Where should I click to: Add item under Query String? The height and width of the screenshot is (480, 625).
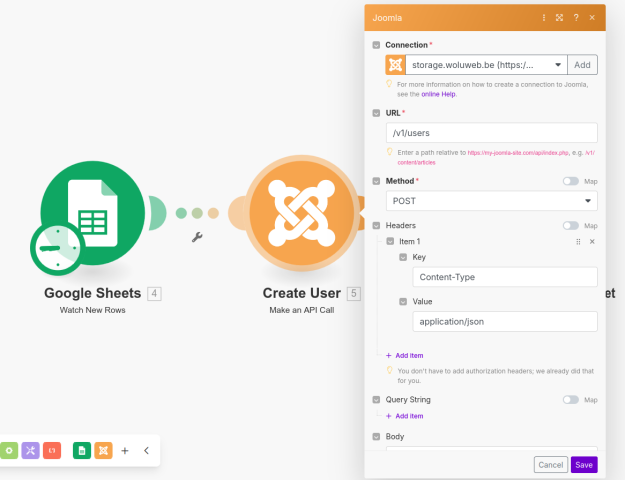tap(405, 416)
